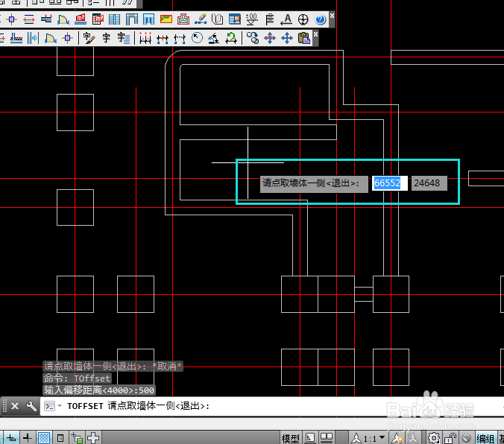Image resolution: width=504 pixels, height=444 pixels.
Task: Toggle the white plus cross status icon
Action: 93,438
